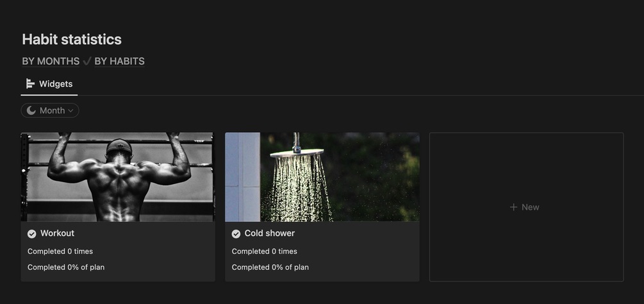644x304 pixels.
Task: Switch to the Widgets tab
Action: pos(49,84)
